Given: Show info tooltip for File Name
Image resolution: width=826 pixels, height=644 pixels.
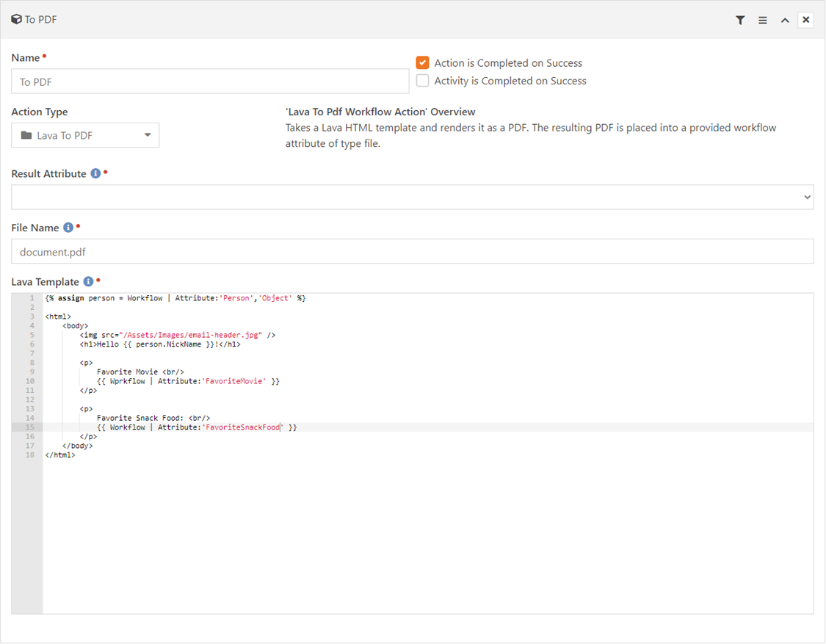Looking at the screenshot, I should point(68,228).
